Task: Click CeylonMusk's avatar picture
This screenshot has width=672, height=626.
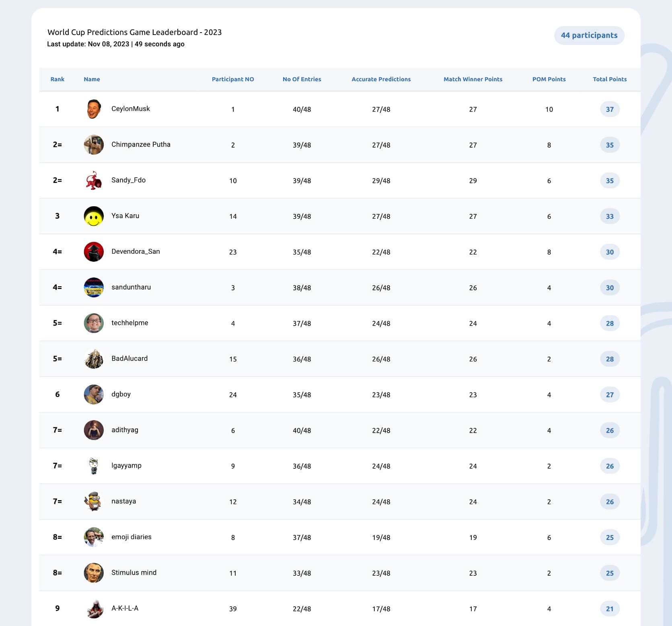Action: [x=94, y=109]
